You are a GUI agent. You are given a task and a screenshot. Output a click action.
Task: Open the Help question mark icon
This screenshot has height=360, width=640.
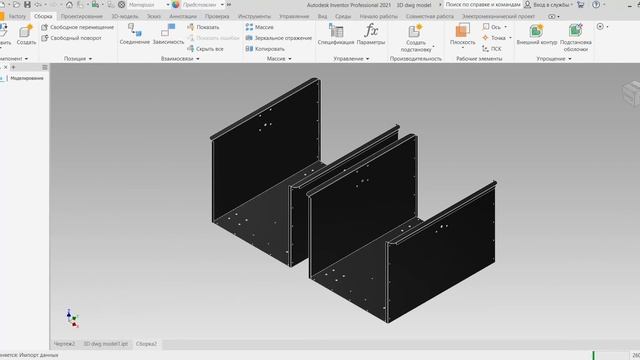tap(596, 4)
